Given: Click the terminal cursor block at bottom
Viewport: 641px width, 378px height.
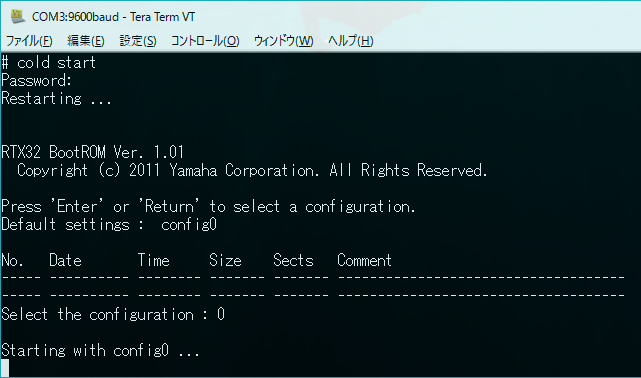Looking at the screenshot, I should 5,368.
